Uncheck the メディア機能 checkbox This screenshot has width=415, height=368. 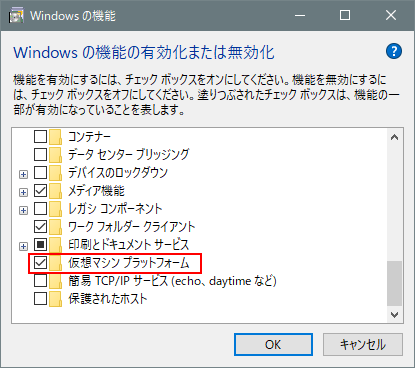point(40,190)
